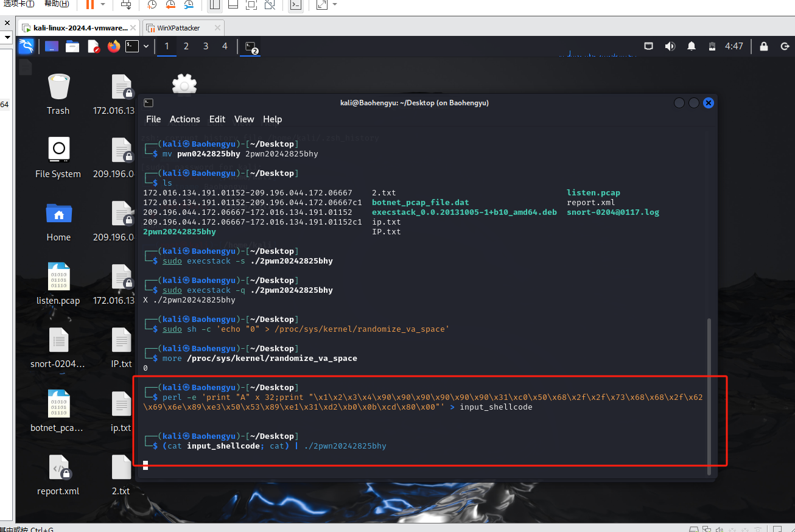The image size is (795, 532).
Task: Launch the text editor panel icon
Action: (93, 46)
